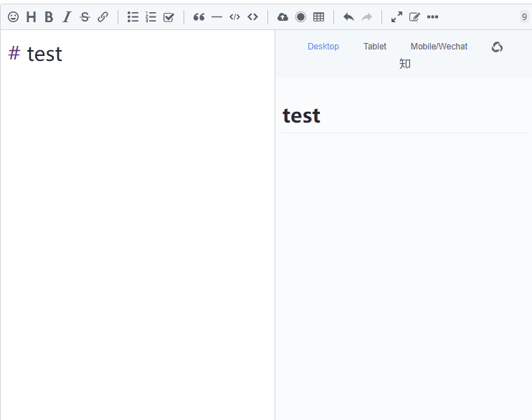Insert a horizontal line divider
532x420 pixels.
click(217, 17)
